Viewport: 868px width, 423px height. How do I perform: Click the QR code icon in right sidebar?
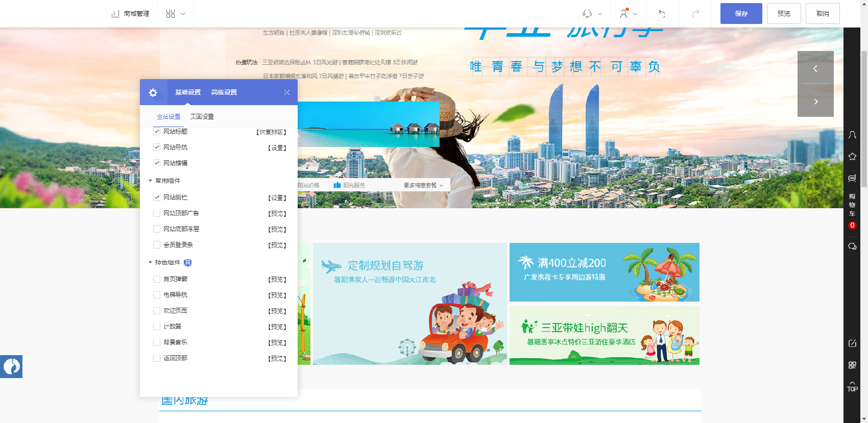tap(852, 365)
